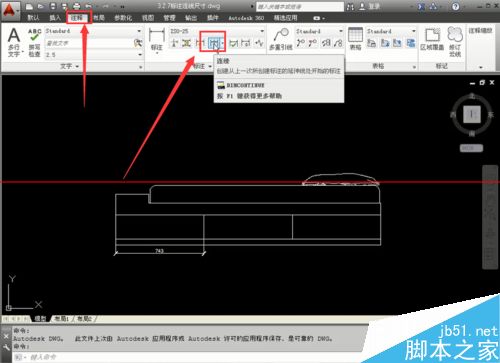The width and height of the screenshot is (500, 363).
Task: Click the Open file icon in quick access toolbar
Action: (x=41, y=6)
